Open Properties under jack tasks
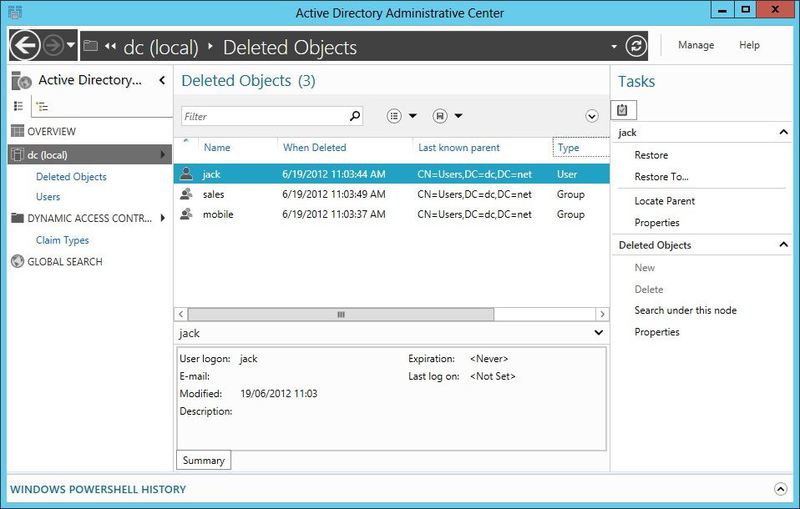 [x=657, y=223]
